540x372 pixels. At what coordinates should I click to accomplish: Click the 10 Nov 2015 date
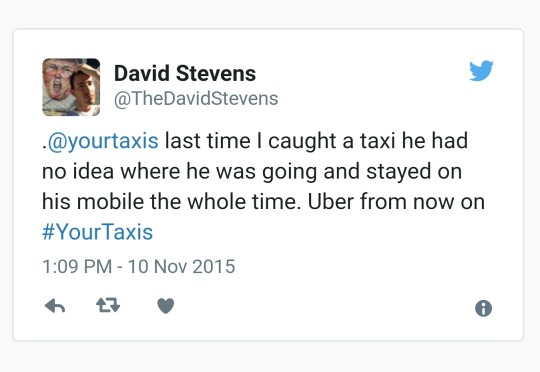click(x=181, y=267)
